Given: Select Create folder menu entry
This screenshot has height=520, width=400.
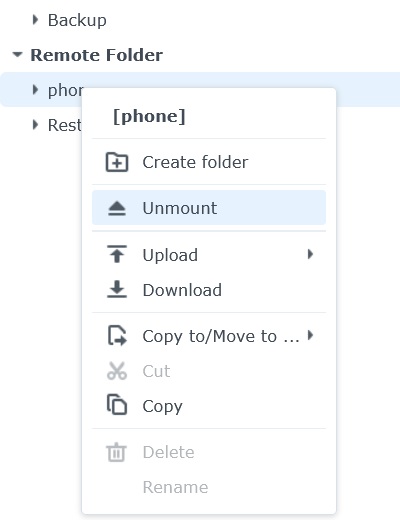Looking at the screenshot, I should tap(209, 162).
